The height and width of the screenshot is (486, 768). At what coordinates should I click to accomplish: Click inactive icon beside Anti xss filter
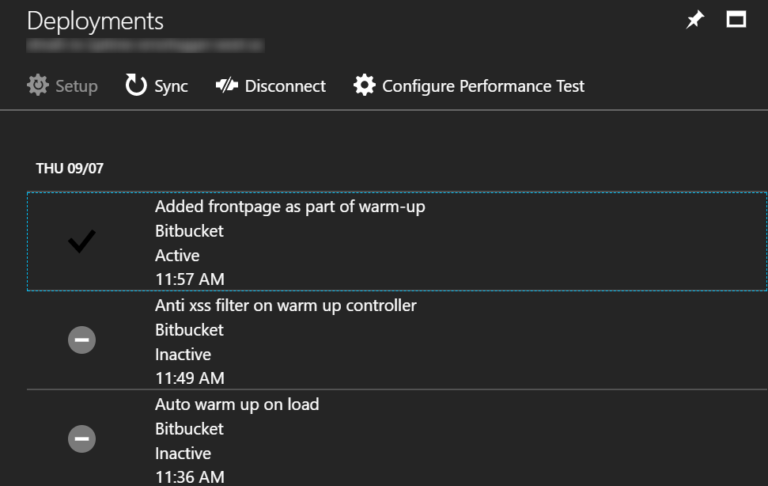82,341
